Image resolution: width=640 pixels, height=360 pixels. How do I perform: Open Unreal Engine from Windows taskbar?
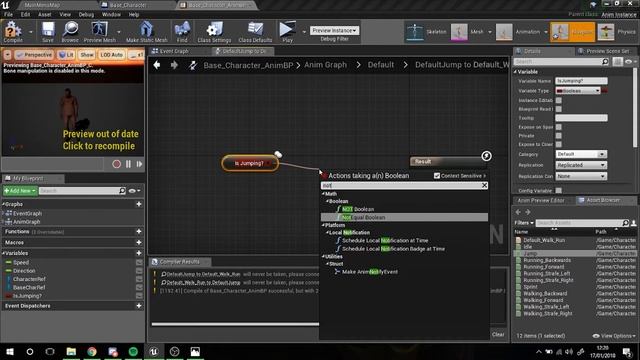(153, 351)
